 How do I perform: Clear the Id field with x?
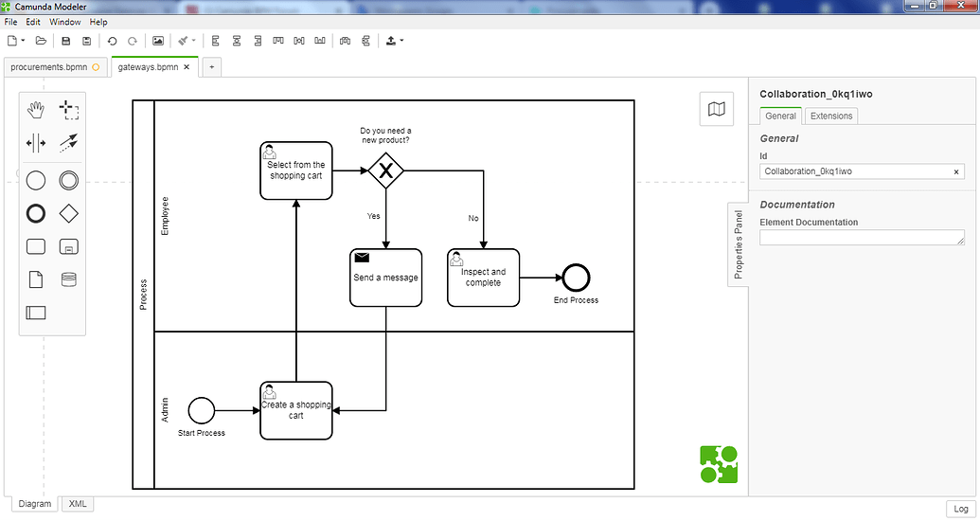pyautogui.click(x=955, y=172)
